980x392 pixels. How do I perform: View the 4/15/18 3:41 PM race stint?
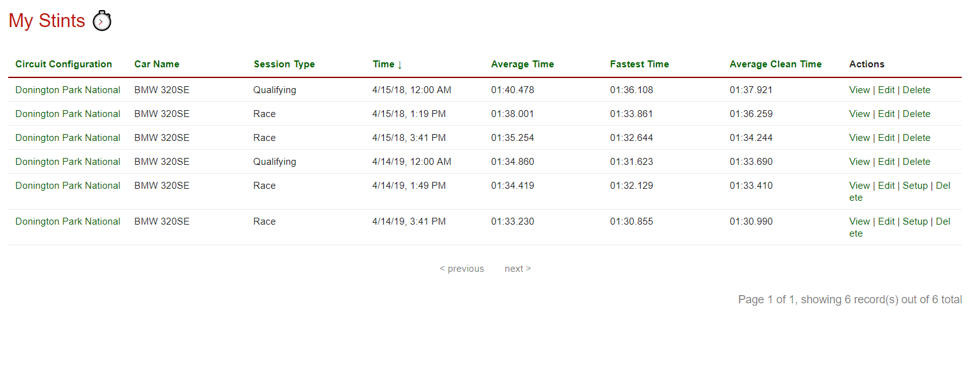859,138
